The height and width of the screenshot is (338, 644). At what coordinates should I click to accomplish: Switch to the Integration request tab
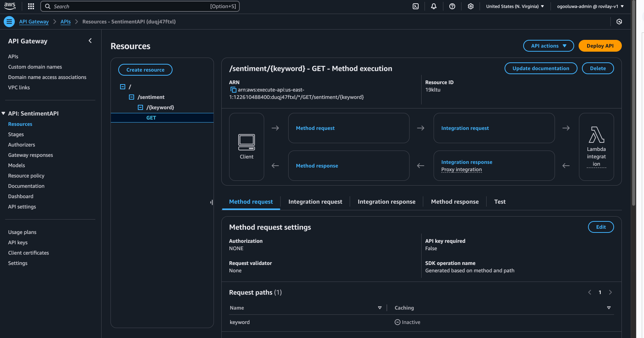pyautogui.click(x=315, y=201)
